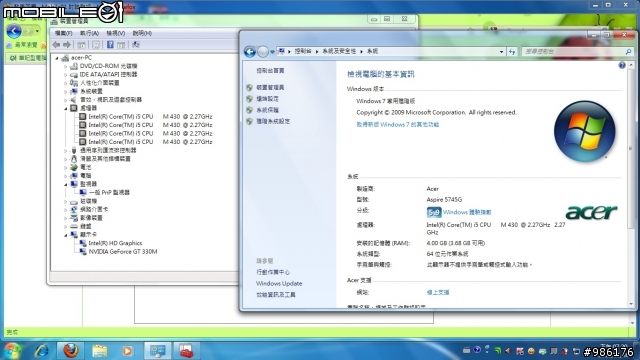Open 檢視(V) menu in Device Manager
Image resolution: width=640 pixels, height=360 pixels.
click(x=116, y=33)
